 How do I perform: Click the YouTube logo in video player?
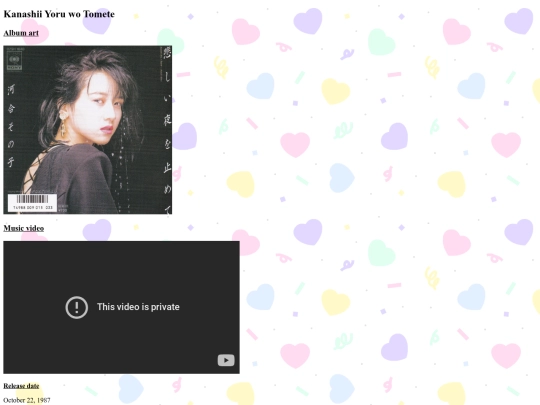[226, 360]
